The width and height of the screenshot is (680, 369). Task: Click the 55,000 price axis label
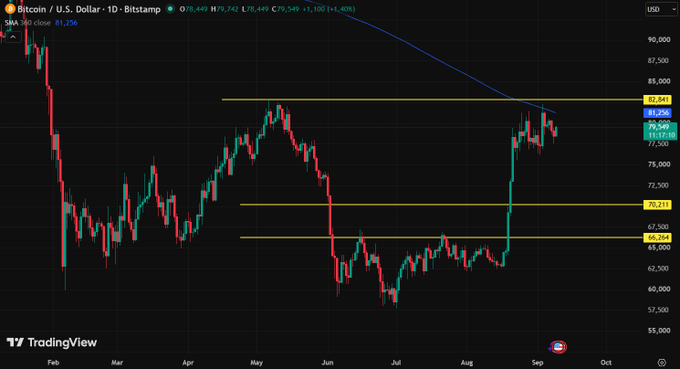click(658, 330)
